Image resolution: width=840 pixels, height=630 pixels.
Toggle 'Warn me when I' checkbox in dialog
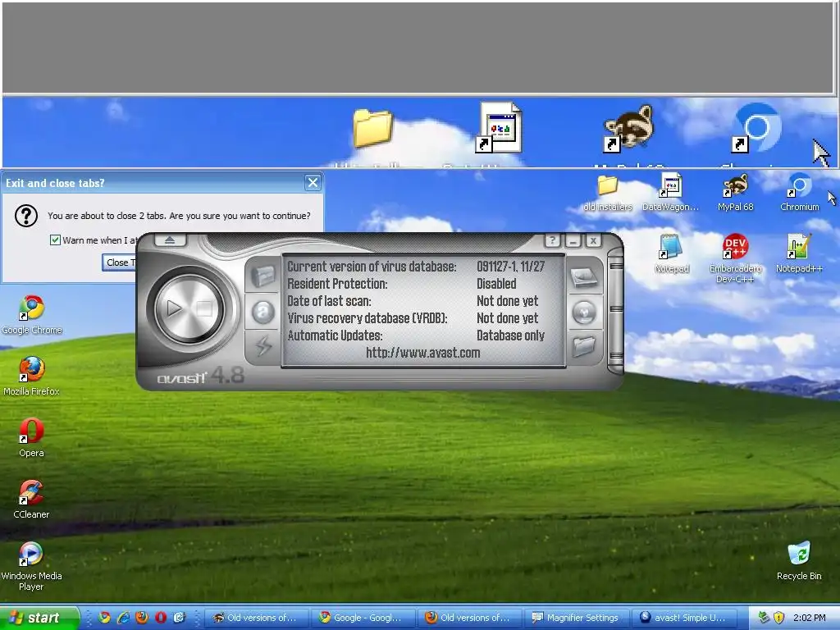click(55, 240)
